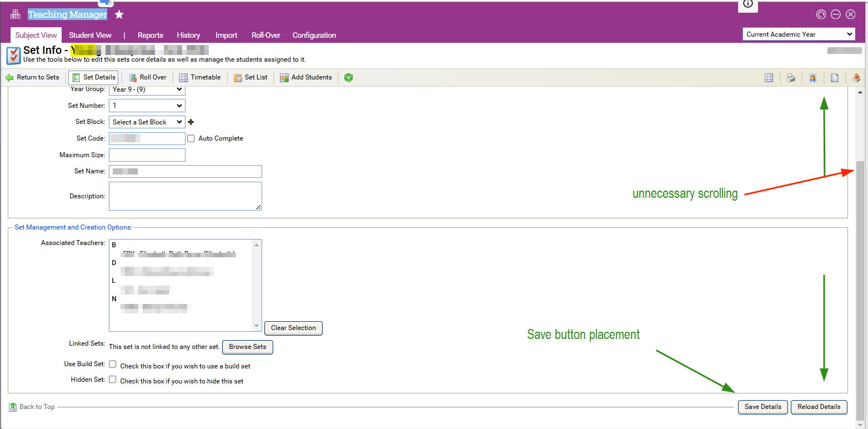
Task: Open the Timetable toolbar item
Action: coord(199,78)
